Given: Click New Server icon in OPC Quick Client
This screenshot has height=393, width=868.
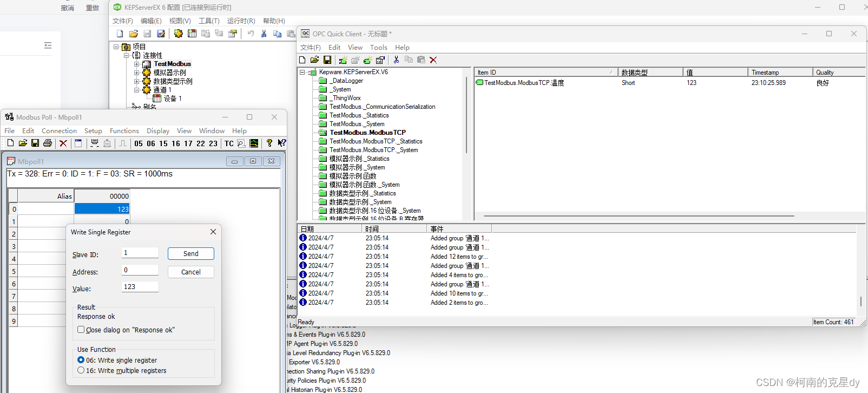Looking at the screenshot, I should tap(343, 60).
